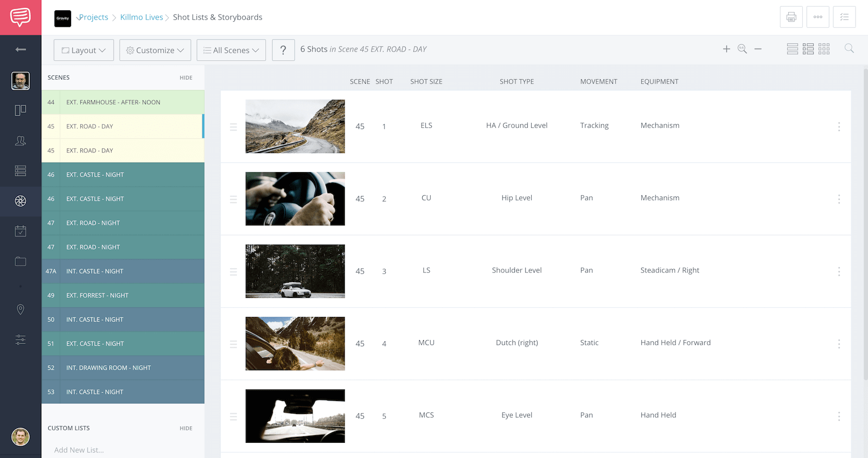The height and width of the screenshot is (458, 868).
Task: Open options menu for shot 5
Action: pos(839,416)
